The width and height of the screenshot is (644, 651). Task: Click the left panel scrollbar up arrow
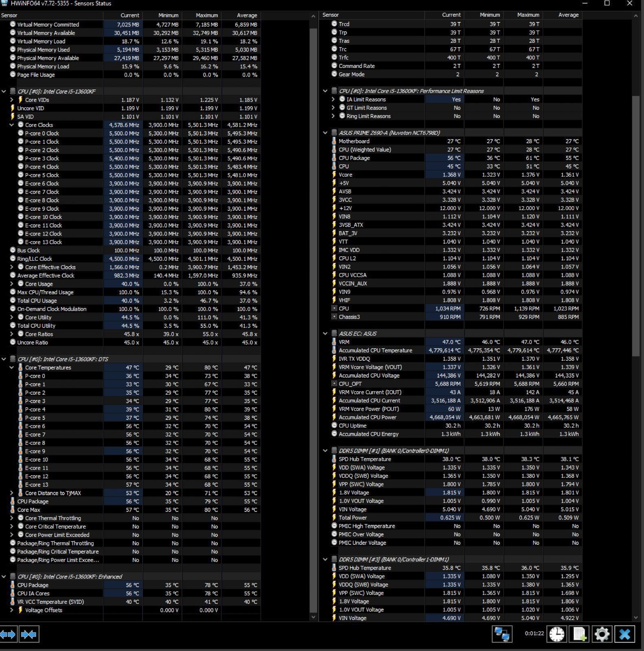pyautogui.click(x=313, y=16)
